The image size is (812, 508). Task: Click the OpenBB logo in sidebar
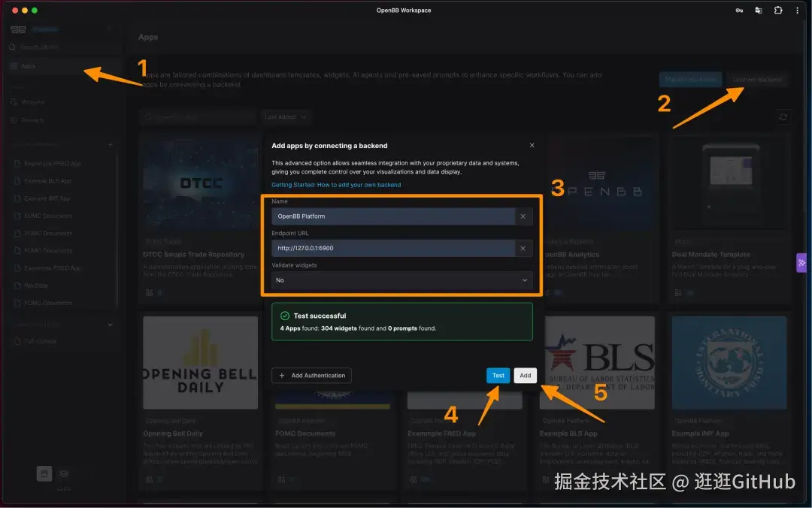coord(18,29)
